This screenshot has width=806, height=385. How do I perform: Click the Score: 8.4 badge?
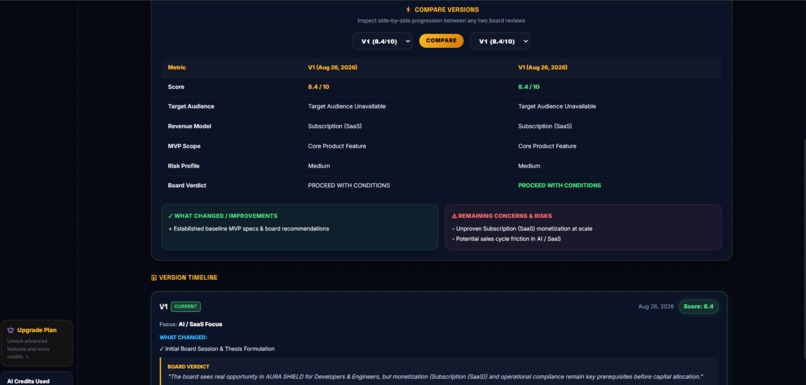coord(699,307)
